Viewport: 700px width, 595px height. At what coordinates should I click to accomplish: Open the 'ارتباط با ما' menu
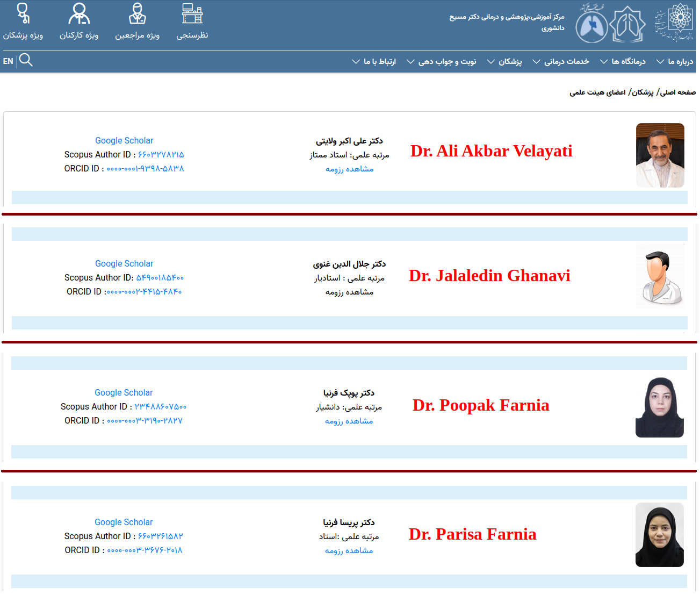pyautogui.click(x=374, y=62)
